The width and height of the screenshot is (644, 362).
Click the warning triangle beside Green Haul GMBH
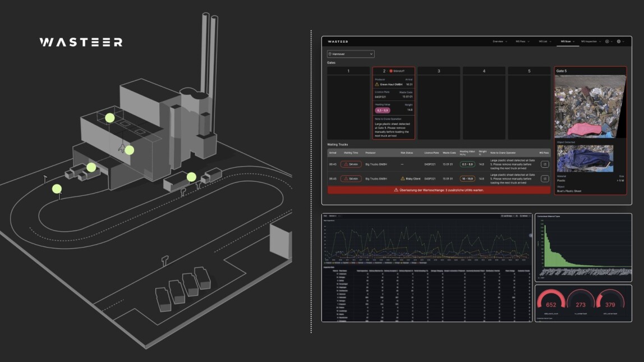click(377, 84)
